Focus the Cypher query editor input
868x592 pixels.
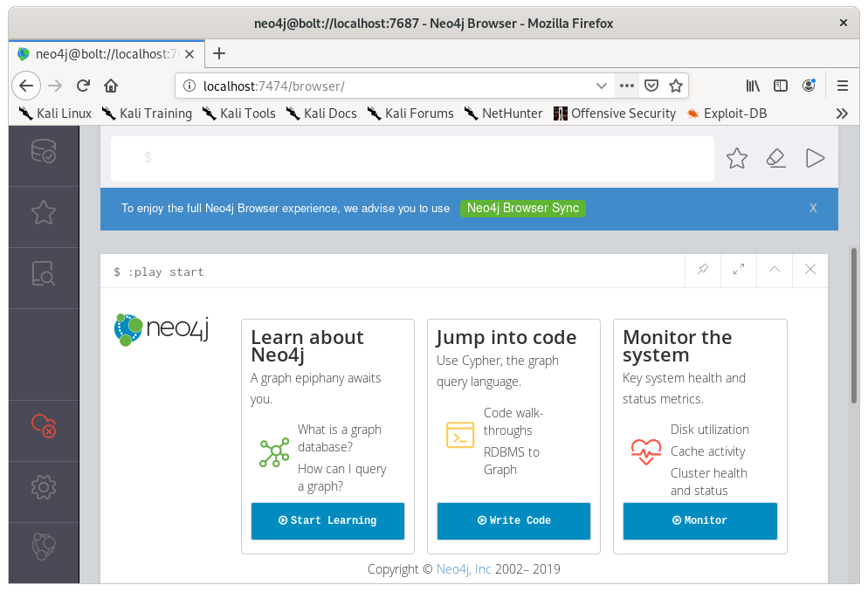tap(412, 158)
